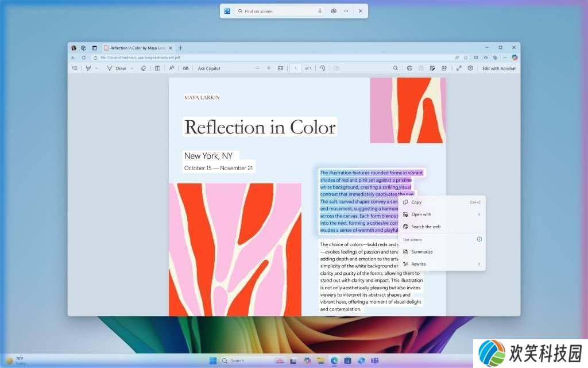Image resolution: width=588 pixels, height=368 pixels.
Task: Open Microsoft Teams from taskbar
Action: (x=374, y=361)
